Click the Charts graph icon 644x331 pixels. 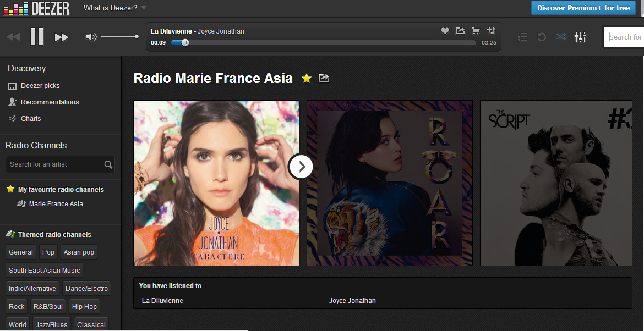pos(12,119)
